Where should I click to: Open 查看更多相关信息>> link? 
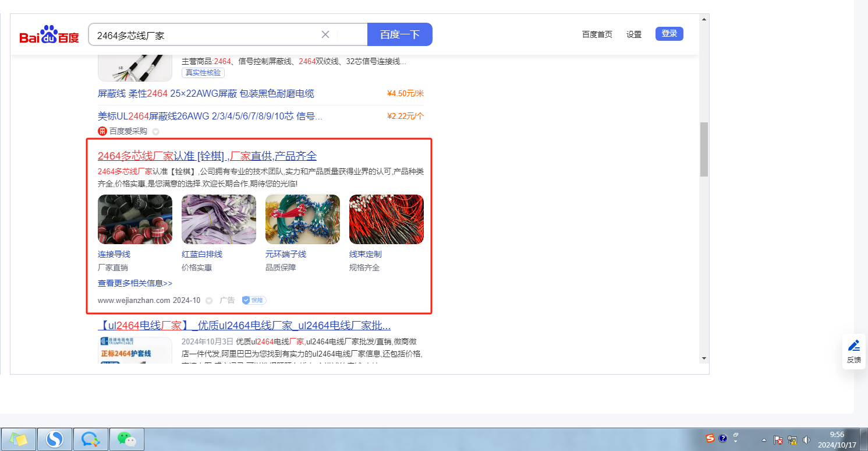[x=135, y=283]
